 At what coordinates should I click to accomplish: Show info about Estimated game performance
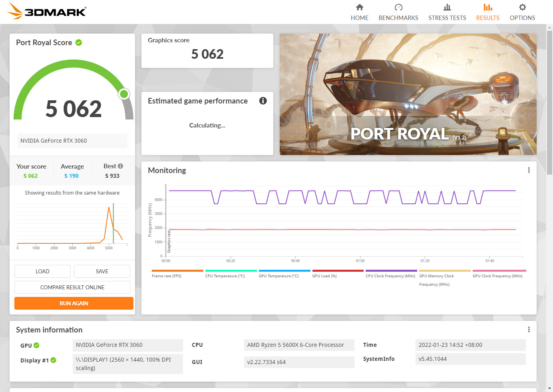coord(263,101)
